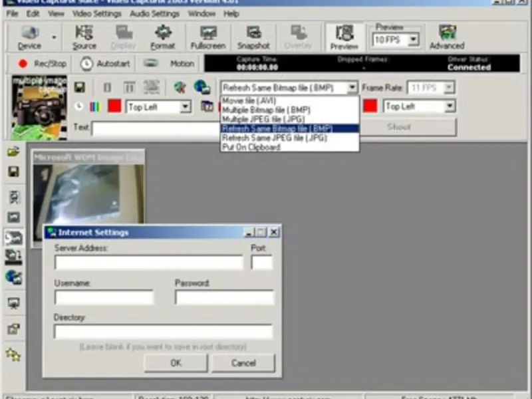Open the video Format settings
This screenshot has height=399, width=532.
[x=163, y=37]
